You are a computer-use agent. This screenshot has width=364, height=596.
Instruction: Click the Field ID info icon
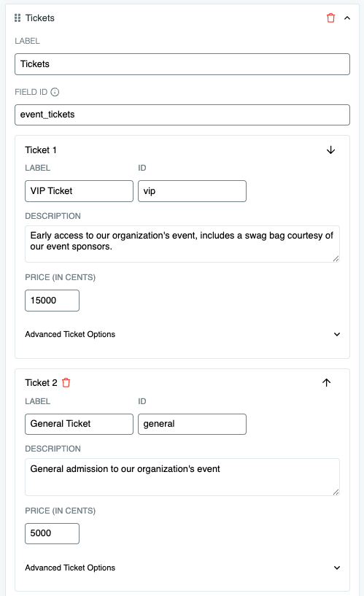pyautogui.click(x=55, y=92)
